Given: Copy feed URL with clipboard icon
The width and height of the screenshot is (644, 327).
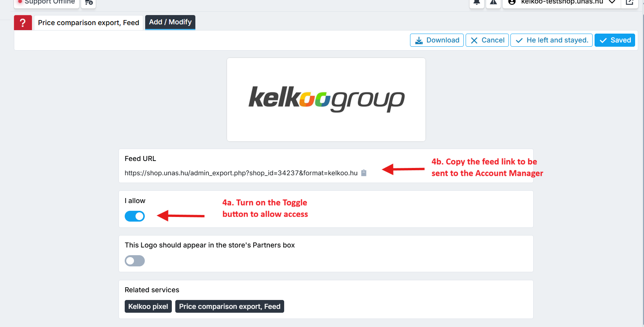Looking at the screenshot, I should pos(364,173).
